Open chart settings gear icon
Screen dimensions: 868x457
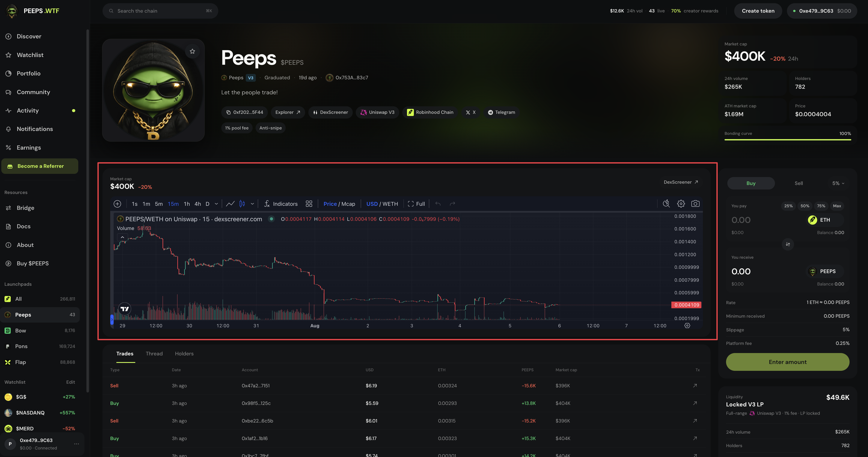(x=681, y=203)
